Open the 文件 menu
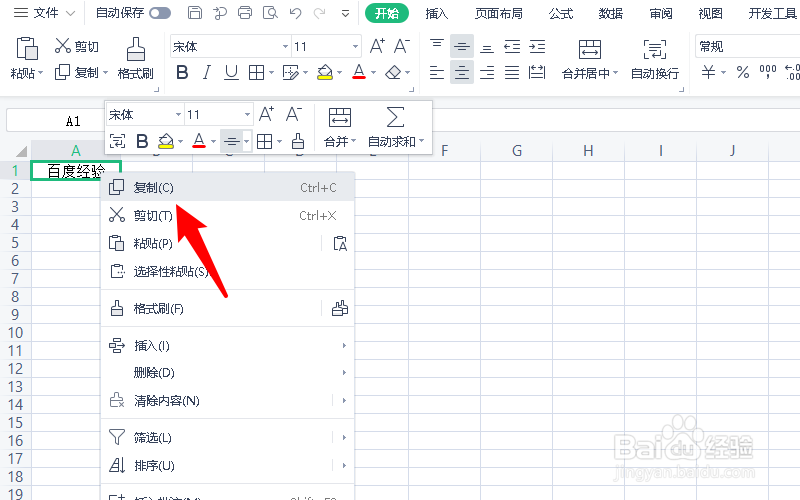The width and height of the screenshot is (800, 500). click(x=44, y=13)
